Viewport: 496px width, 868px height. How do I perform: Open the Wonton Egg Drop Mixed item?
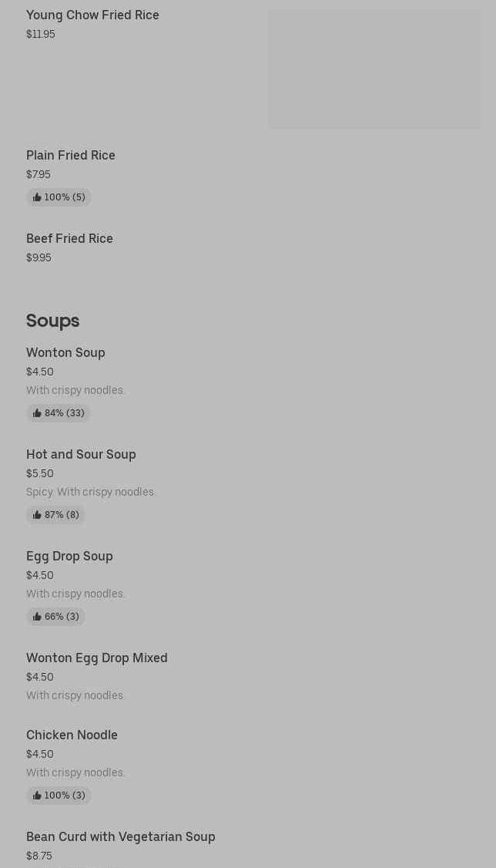pos(97,658)
